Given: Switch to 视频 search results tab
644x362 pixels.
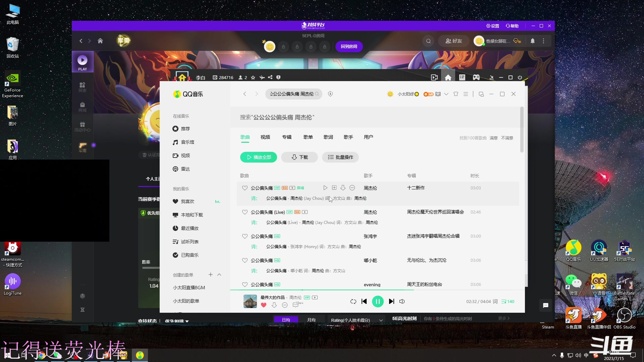Looking at the screenshot, I should (265, 137).
